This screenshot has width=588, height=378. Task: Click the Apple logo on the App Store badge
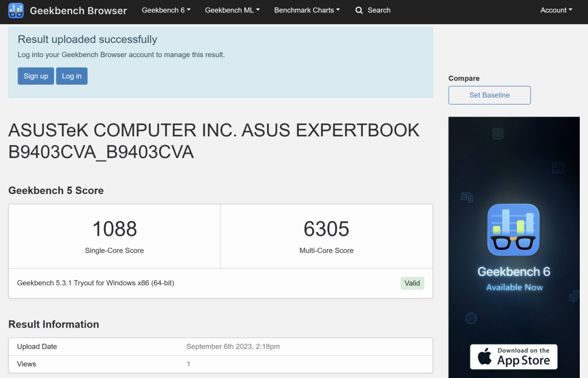click(x=485, y=356)
